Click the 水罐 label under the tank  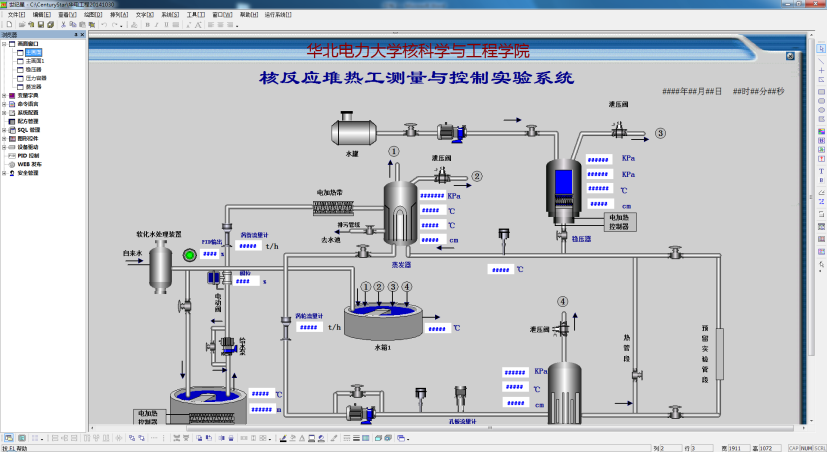(352, 153)
